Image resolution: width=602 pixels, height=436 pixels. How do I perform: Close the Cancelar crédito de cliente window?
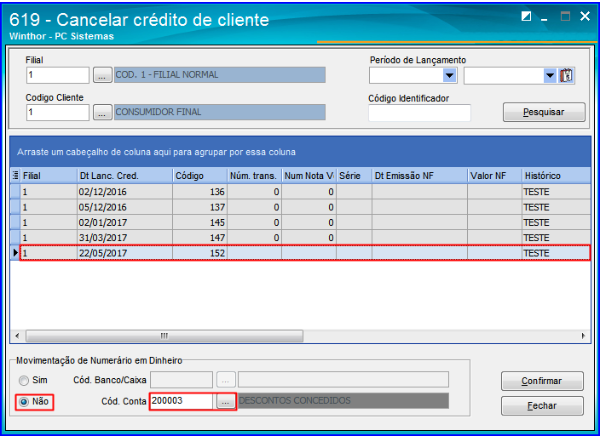coord(585,16)
